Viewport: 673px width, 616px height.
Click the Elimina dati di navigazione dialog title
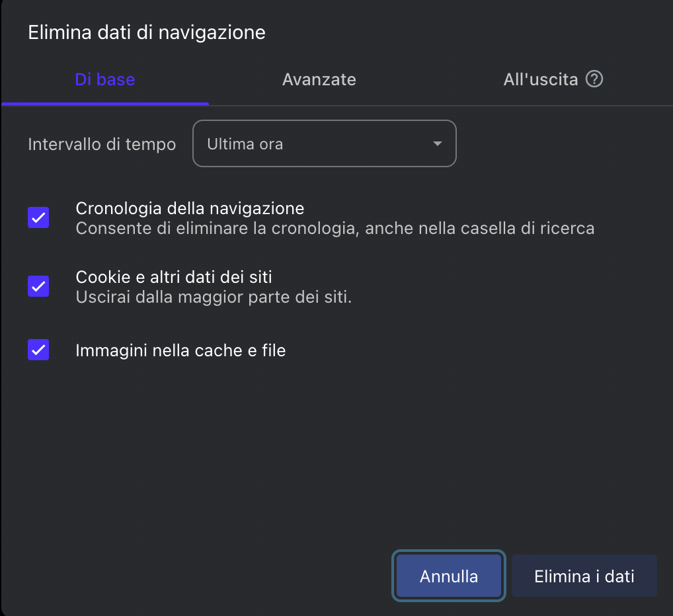pos(146,32)
